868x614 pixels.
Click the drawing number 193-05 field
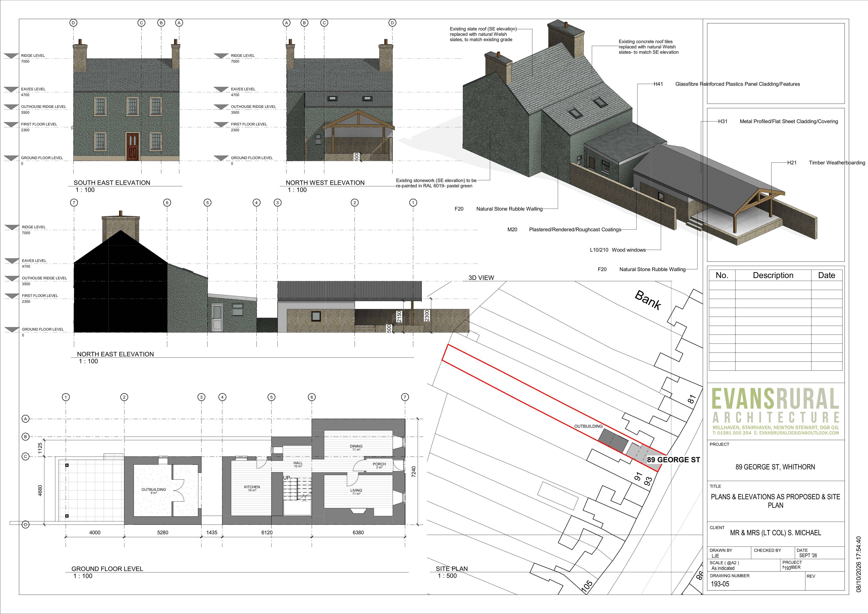720,584
